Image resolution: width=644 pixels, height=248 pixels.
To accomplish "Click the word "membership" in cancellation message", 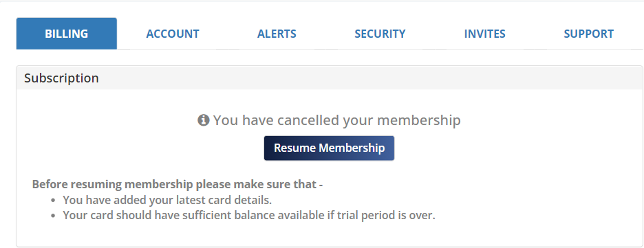I will click(x=419, y=120).
